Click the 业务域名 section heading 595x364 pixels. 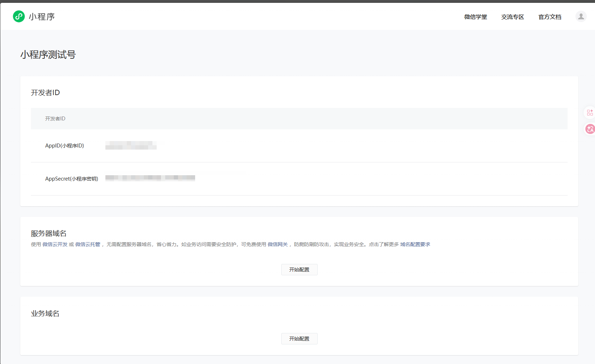[45, 313]
